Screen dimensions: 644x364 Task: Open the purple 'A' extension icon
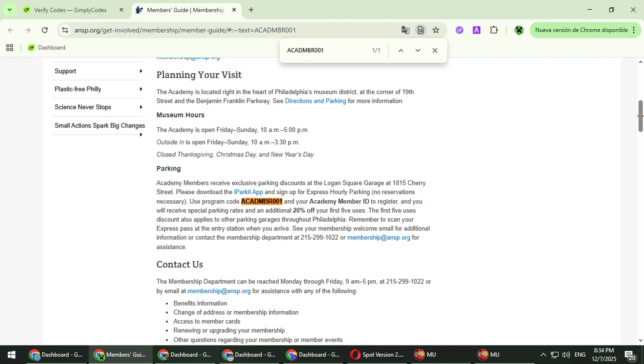(477, 30)
